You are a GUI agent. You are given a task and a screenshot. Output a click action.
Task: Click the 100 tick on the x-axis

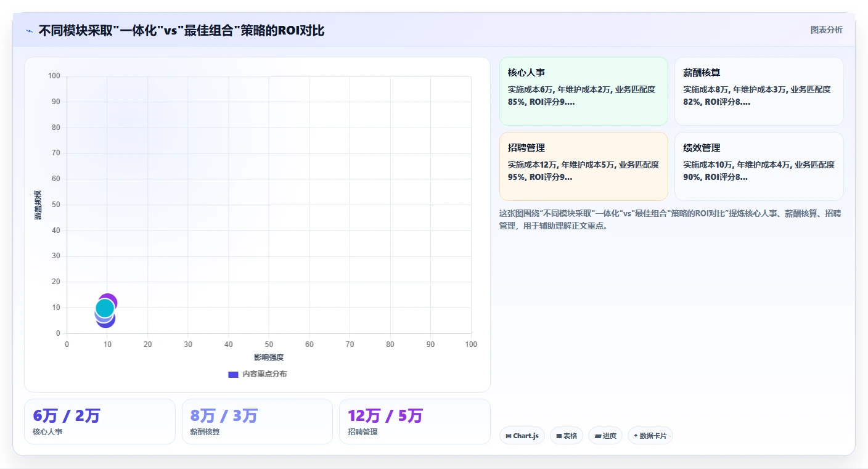[471, 345]
